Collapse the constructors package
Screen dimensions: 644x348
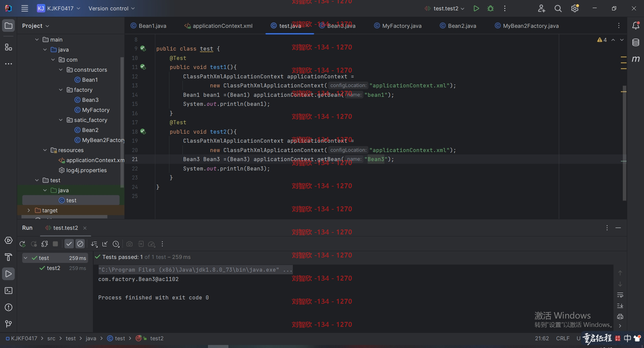(x=61, y=70)
